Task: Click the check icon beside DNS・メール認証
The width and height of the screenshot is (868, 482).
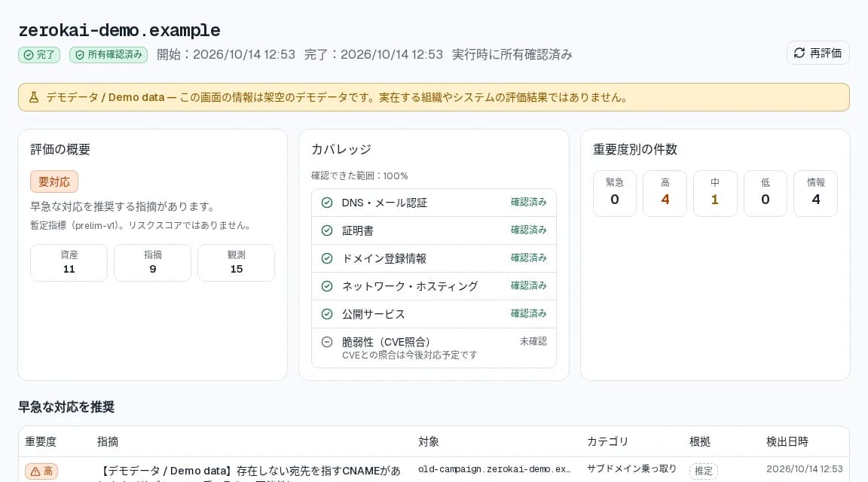Action: point(327,203)
